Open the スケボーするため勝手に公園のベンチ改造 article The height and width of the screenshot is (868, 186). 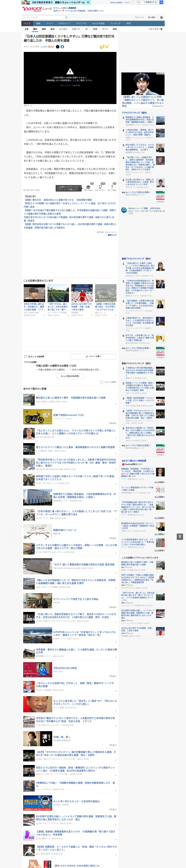[x=76, y=547]
